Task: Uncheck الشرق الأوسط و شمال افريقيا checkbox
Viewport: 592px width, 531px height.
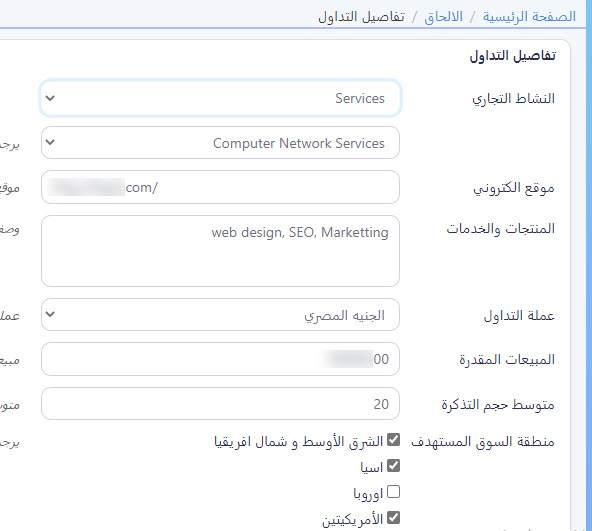Action: (x=393, y=440)
